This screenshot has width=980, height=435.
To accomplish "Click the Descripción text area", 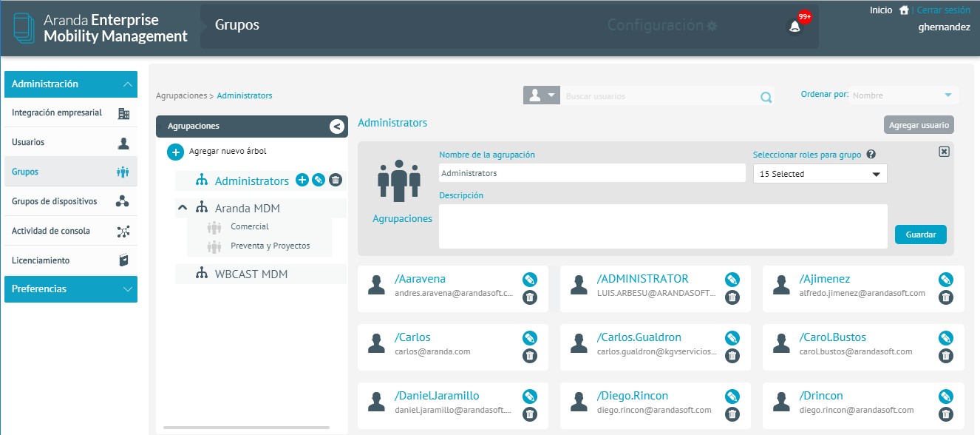I will (x=663, y=226).
